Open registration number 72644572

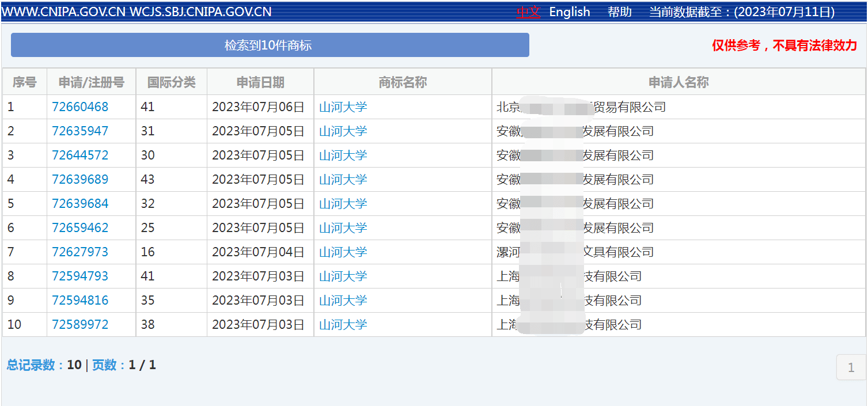pos(80,155)
